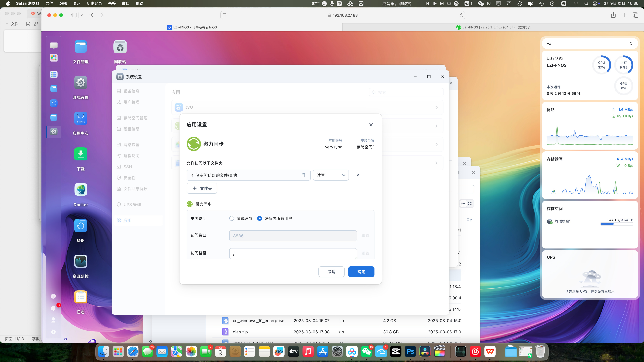
Task: Open 远程访问 in settings sidebar
Action: [x=138, y=156]
